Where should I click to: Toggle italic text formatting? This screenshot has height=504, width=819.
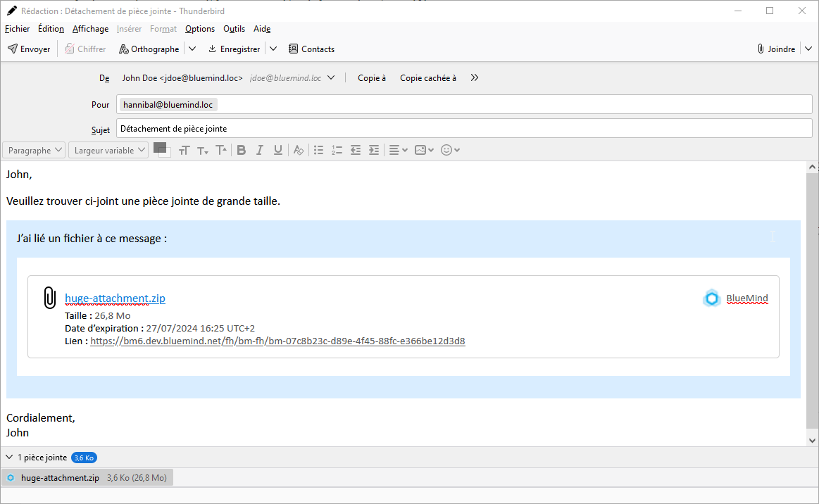[x=260, y=150]
